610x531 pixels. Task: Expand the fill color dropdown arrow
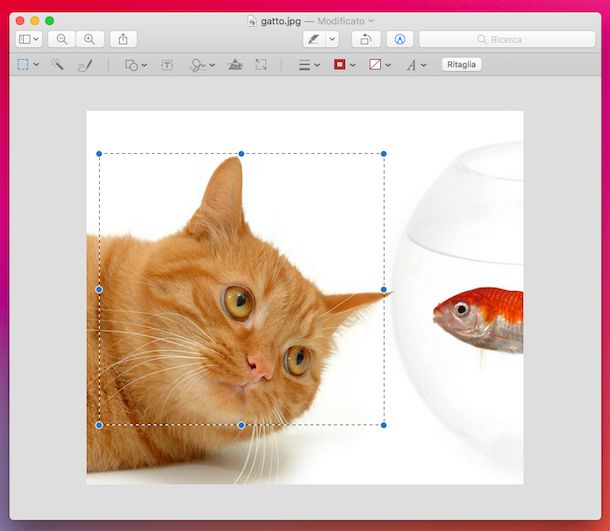[388, 65]
